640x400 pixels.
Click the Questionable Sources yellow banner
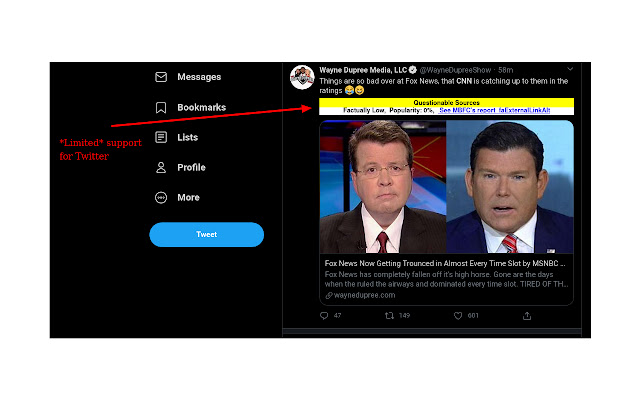tap(447, 102)
